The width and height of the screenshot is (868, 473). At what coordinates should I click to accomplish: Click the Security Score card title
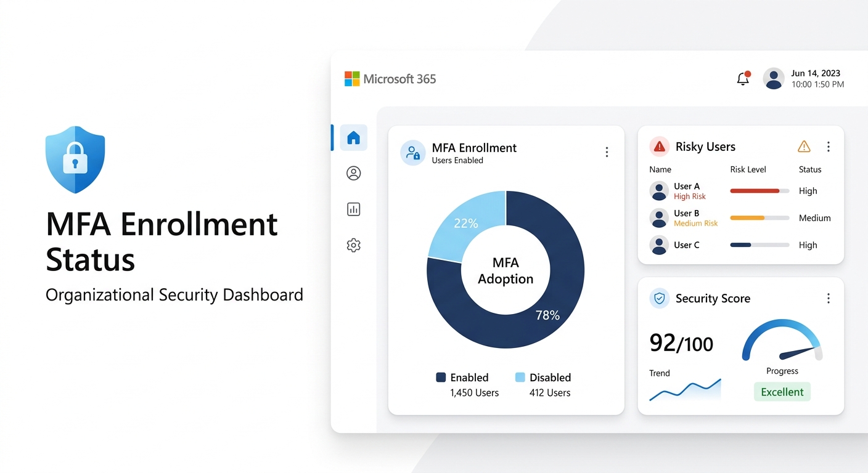713,299
